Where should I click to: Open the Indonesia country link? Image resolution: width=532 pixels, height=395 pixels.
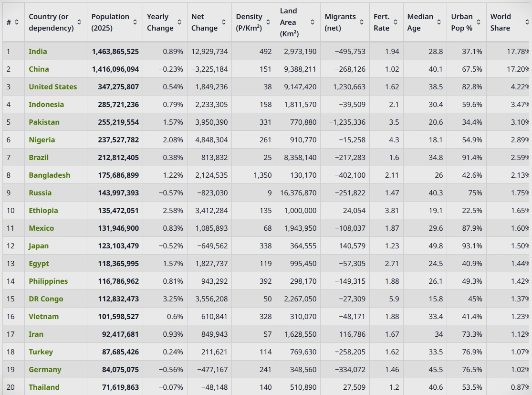click(x=46, y=104)
